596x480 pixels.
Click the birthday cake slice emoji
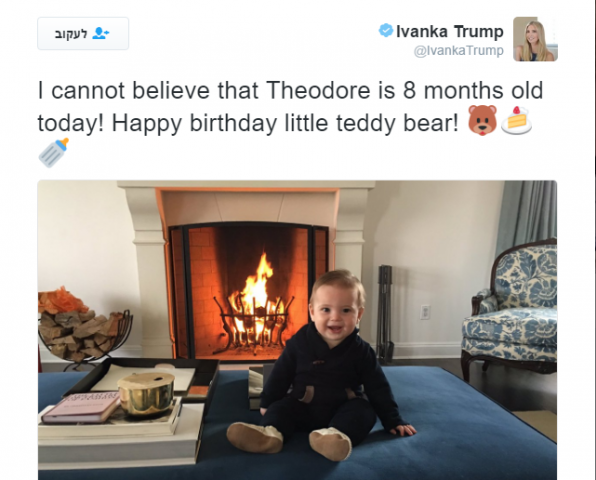click(x=516, y=120)
